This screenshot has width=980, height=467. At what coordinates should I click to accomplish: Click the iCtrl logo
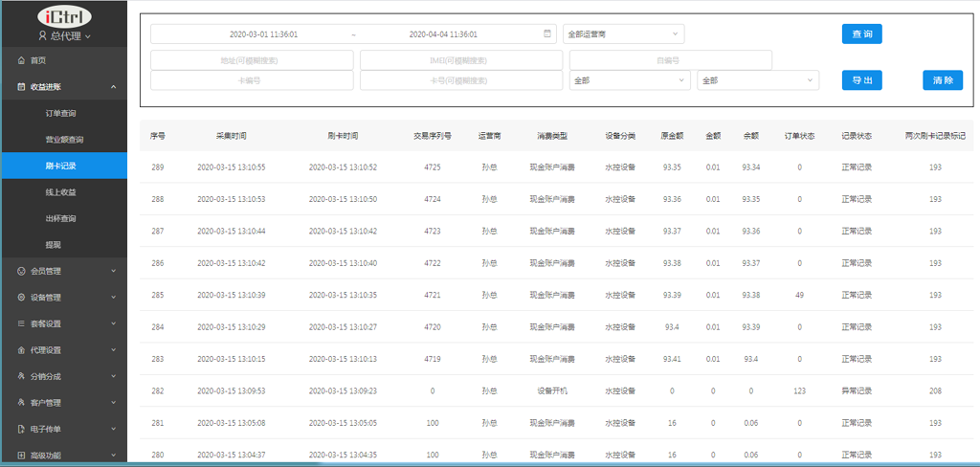[x=63, y=16]
